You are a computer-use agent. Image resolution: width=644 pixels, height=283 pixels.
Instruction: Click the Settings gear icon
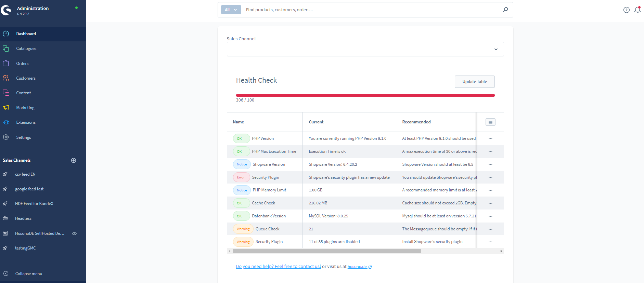(6, 137)
